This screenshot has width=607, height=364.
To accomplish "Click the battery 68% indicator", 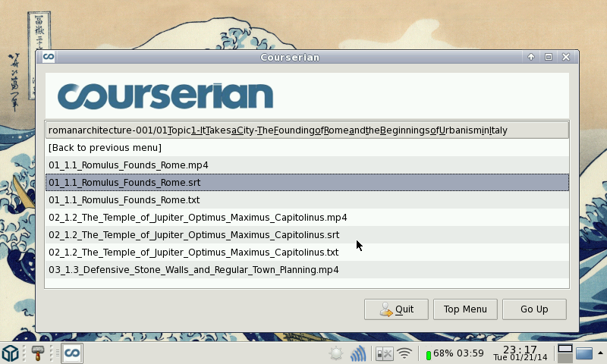I will (454, 353).
